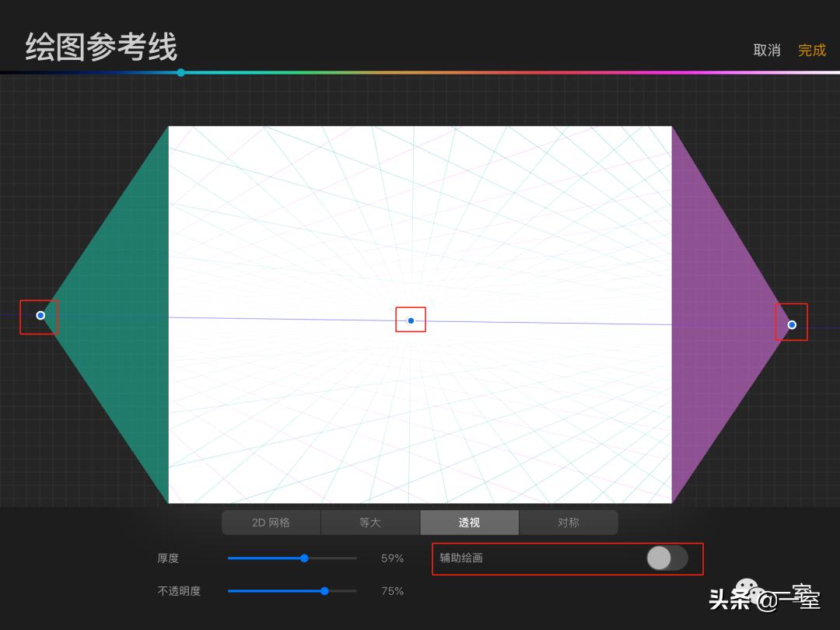Tap 完成 to confirm the drawing guide
The image size is (840, 630).
811,49
